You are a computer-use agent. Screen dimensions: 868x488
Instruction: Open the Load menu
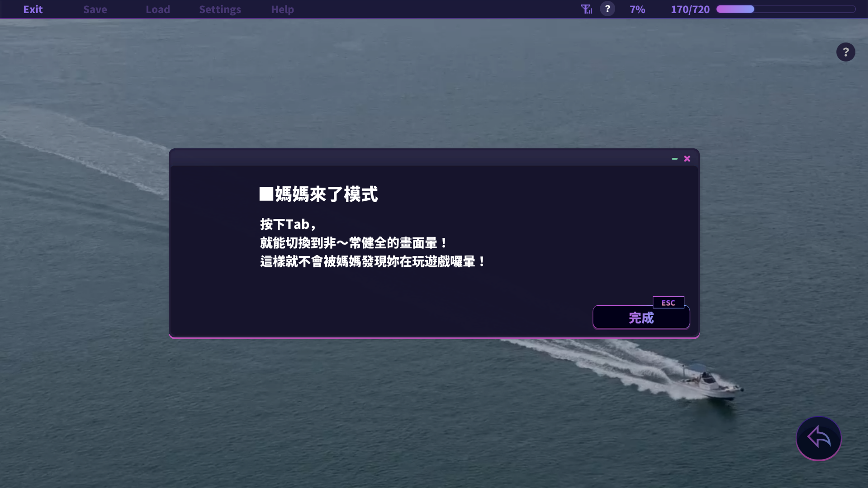(x=158, y=9)
